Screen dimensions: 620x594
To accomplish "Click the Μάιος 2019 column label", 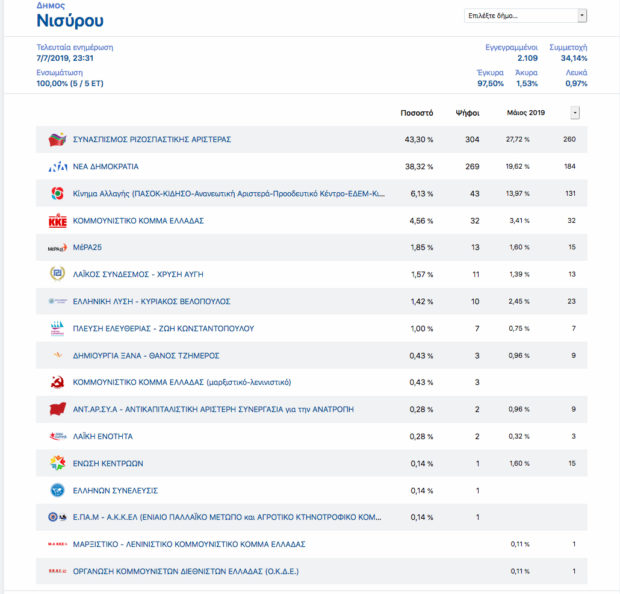I will click(x=525, y=113).
